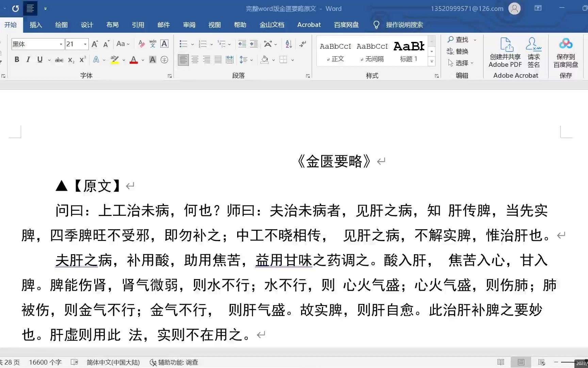Open the 布局 ribbon tab
588x368 pixels.
pos(112,25)
